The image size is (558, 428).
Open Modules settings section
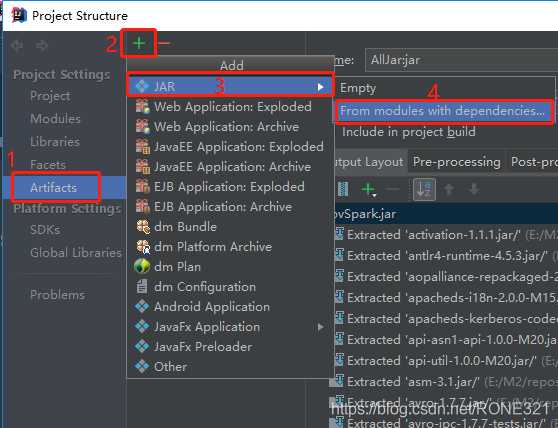click(x=56, y=119)
